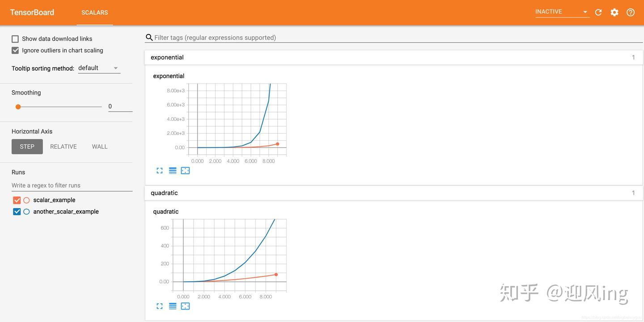Image resolution: width=644 pixels, height=322 pixels.
Task: Switch to the SCALARS tab
Action: [x=95, y=13]
